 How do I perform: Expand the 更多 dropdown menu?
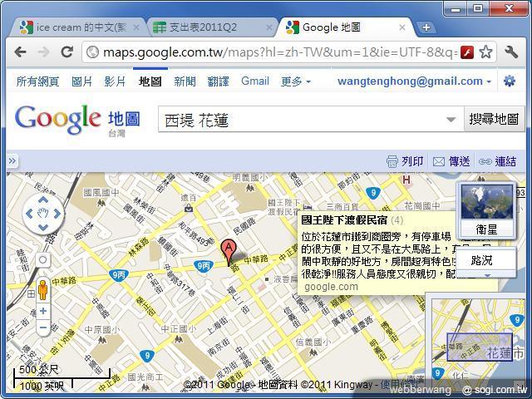pos(296,81)
